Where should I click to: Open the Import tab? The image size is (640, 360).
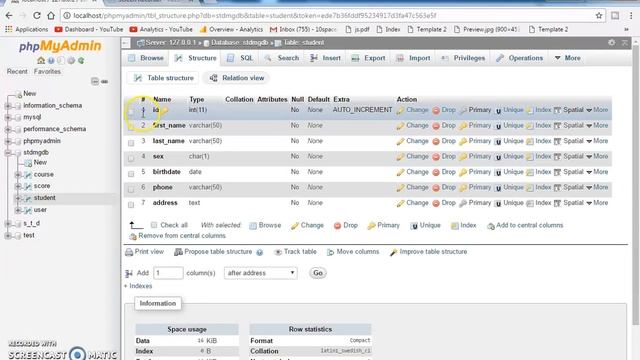(x=413, y=58)
